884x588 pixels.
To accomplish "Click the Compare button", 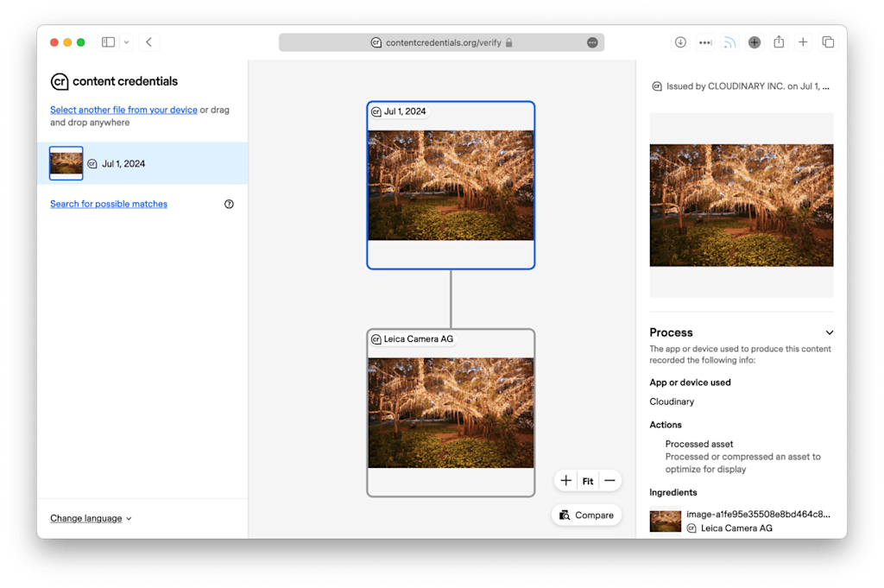I will pyautogui.click(x=586, y=515).
